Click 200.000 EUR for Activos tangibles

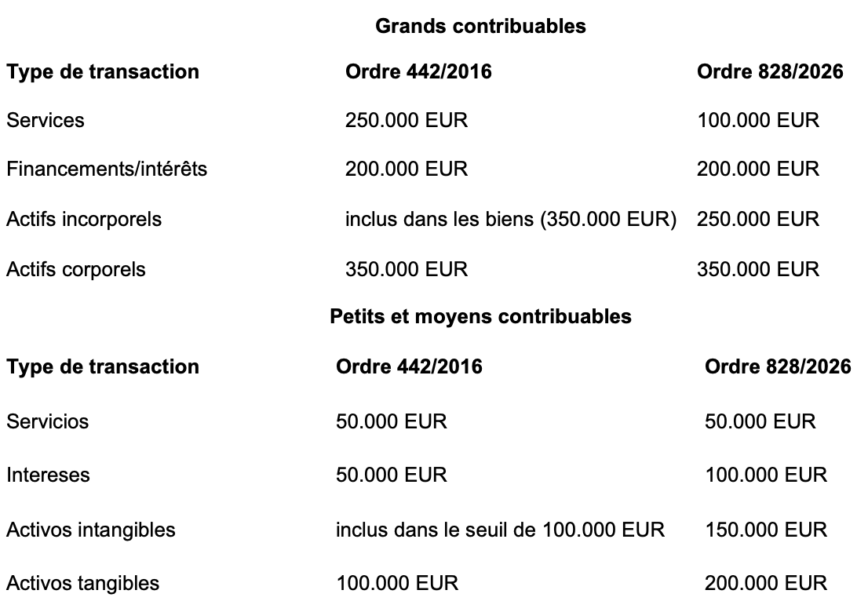766,583
